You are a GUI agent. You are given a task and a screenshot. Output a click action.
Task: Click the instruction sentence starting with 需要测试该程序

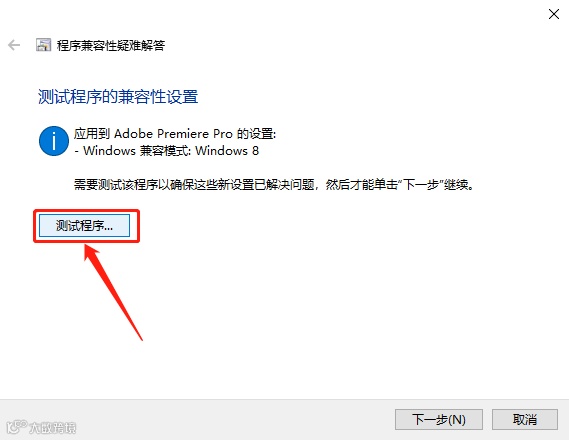pos(274,185)
